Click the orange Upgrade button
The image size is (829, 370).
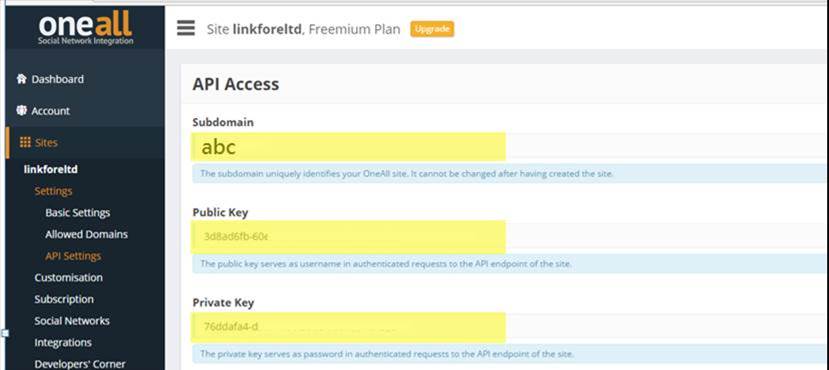432,29
